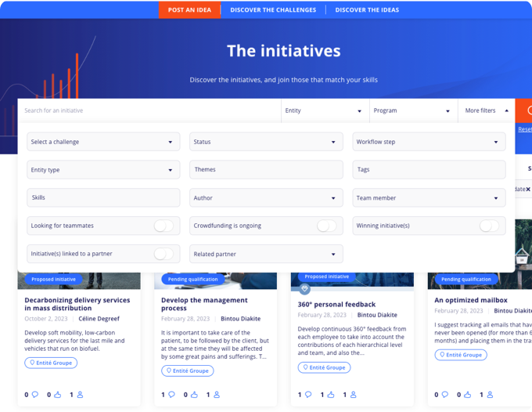The height and width of the screenshot is (412, 532).
Task: Expand the Workflow step dropdown
Action: tap(429, 142)
